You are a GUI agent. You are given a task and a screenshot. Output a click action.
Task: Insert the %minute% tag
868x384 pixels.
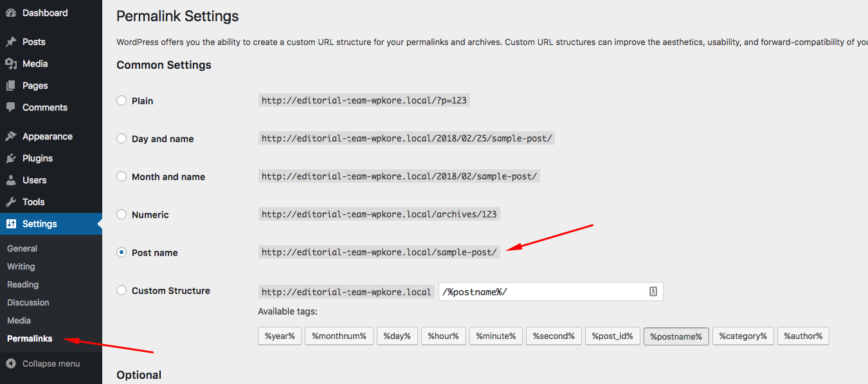tap(496, 336)
